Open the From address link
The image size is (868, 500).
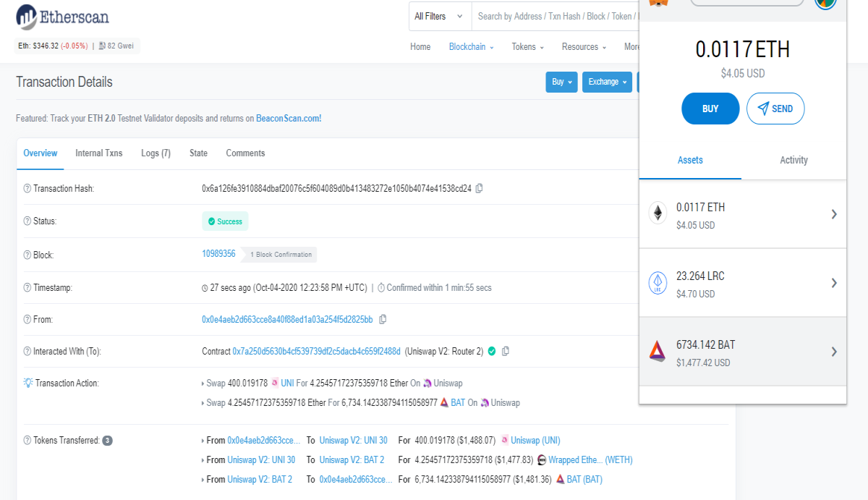[x=287, y=319]
